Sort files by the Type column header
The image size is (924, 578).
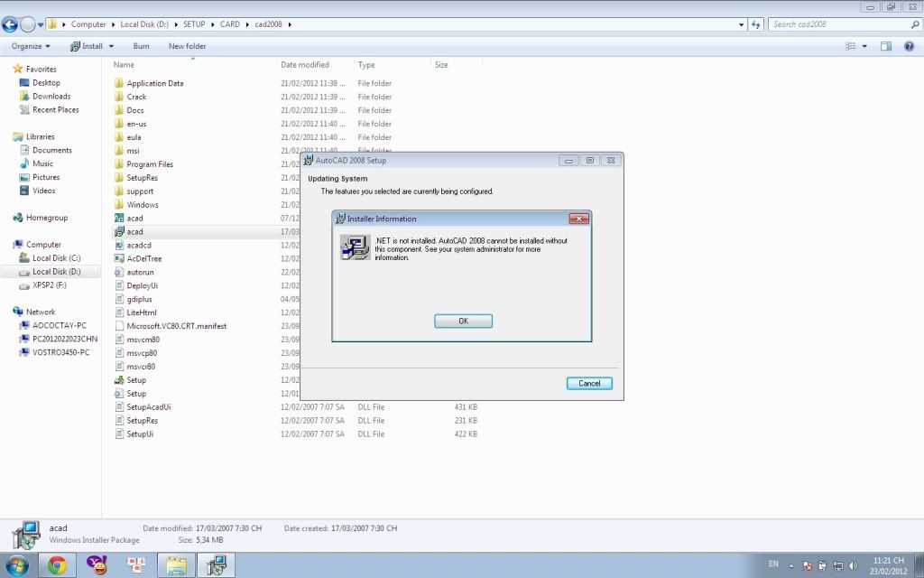pos(392,65)
